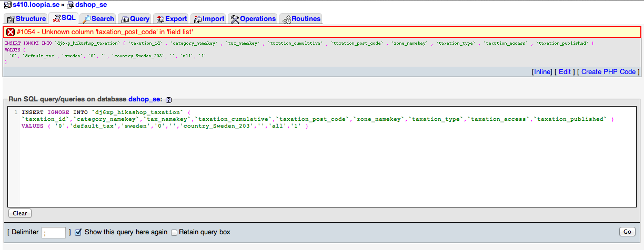This screenshot has width=644, height=250.
Task: Open the SQL help question mark icon
Action: click(x=169, y=99)
